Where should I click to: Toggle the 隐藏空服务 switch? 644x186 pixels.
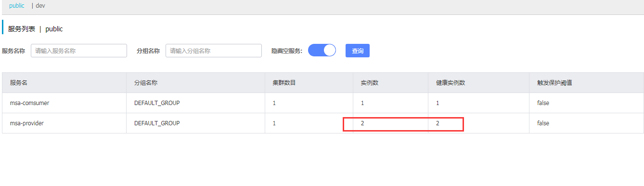click(322, 50)
